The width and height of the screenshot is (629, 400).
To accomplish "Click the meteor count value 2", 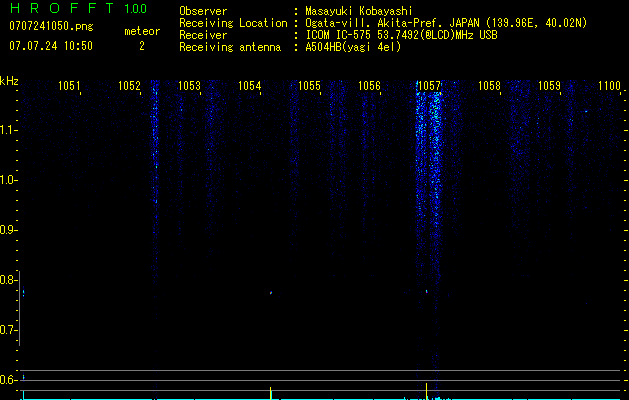I will [x=142, y=46].
